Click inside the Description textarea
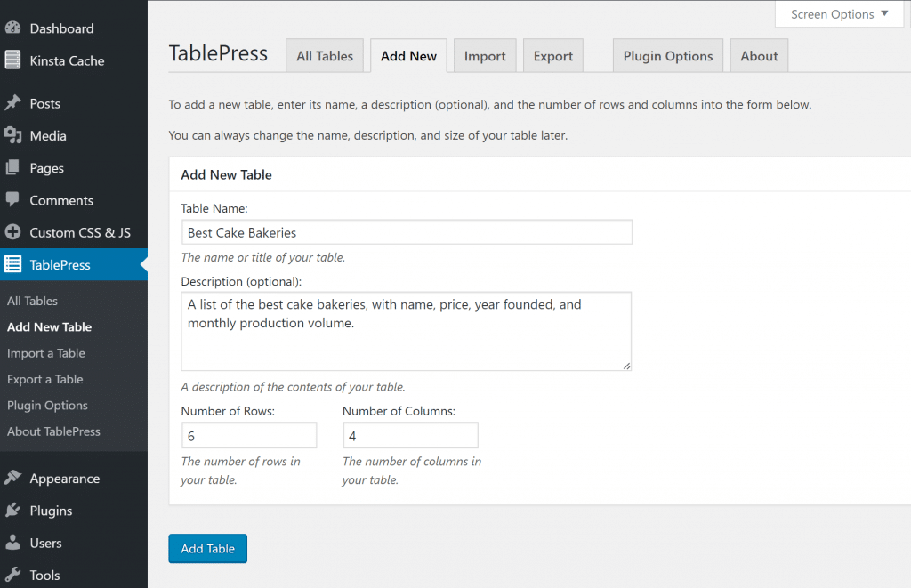This screenshot has width=911, height=588. [406, 329]
